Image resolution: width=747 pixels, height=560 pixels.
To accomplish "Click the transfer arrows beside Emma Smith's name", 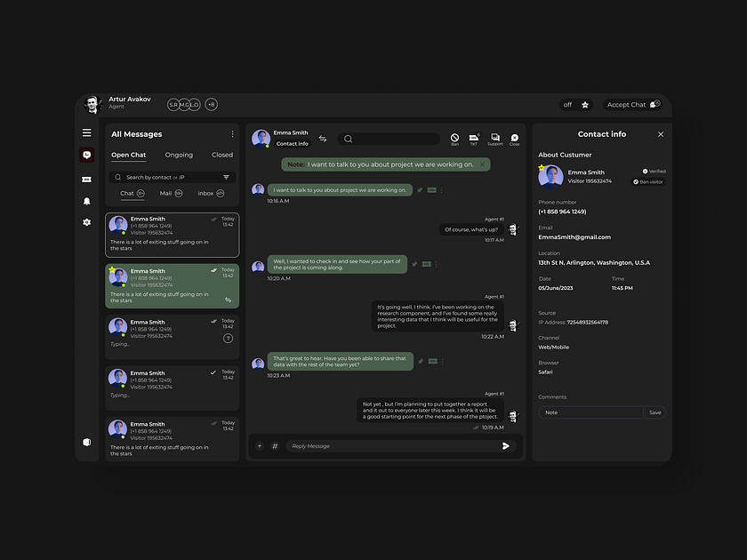I will 323,139.
